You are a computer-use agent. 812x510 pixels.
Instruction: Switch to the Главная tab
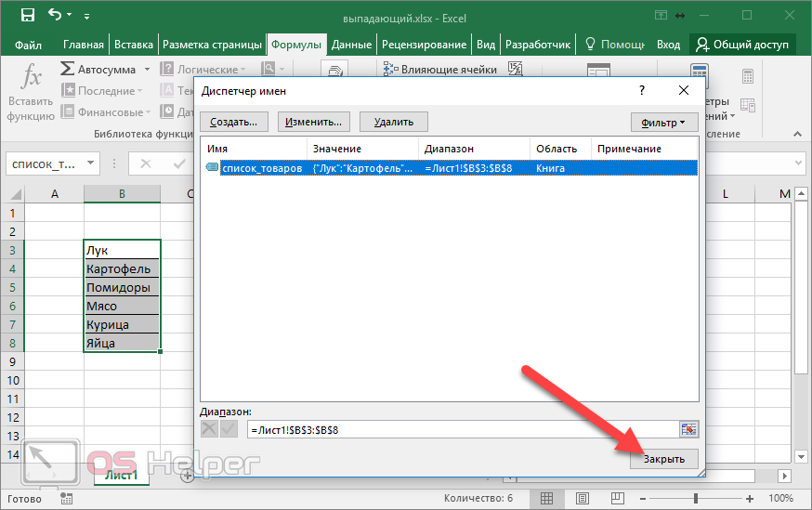tap(84, 45)
